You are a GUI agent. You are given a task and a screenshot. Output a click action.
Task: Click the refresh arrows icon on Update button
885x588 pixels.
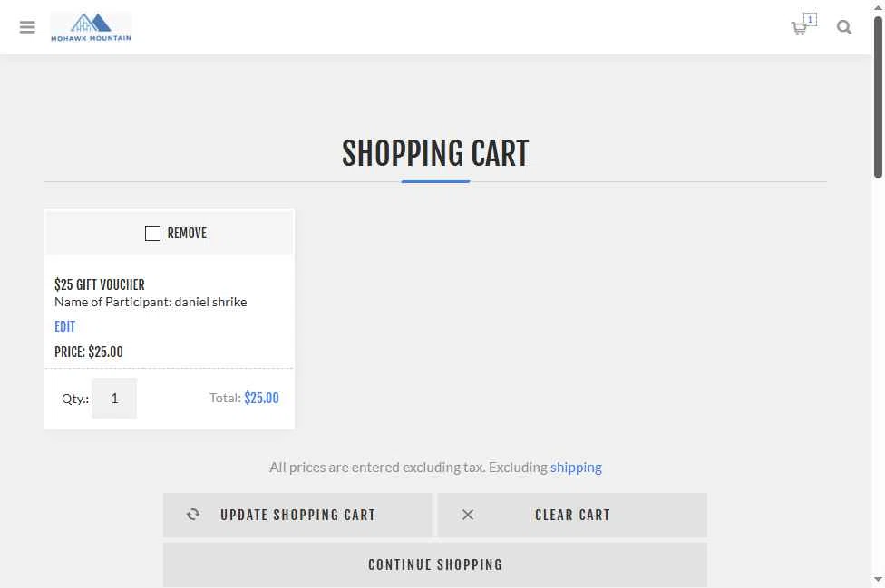click(x=193, y=515)
